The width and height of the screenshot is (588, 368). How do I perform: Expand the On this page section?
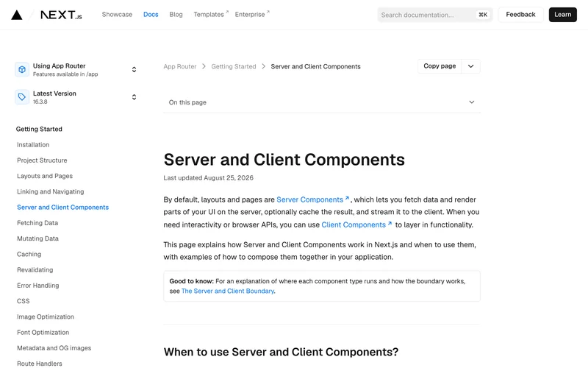(x=322, y=102)
